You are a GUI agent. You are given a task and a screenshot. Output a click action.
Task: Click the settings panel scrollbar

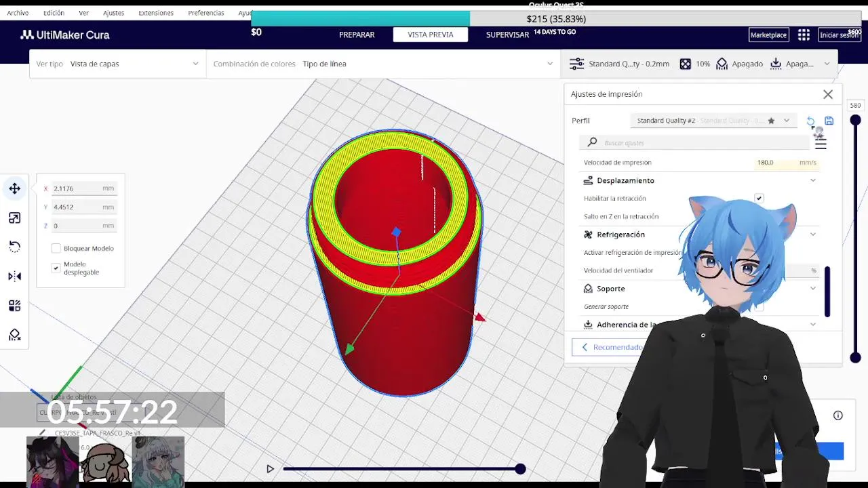(827, 291)
